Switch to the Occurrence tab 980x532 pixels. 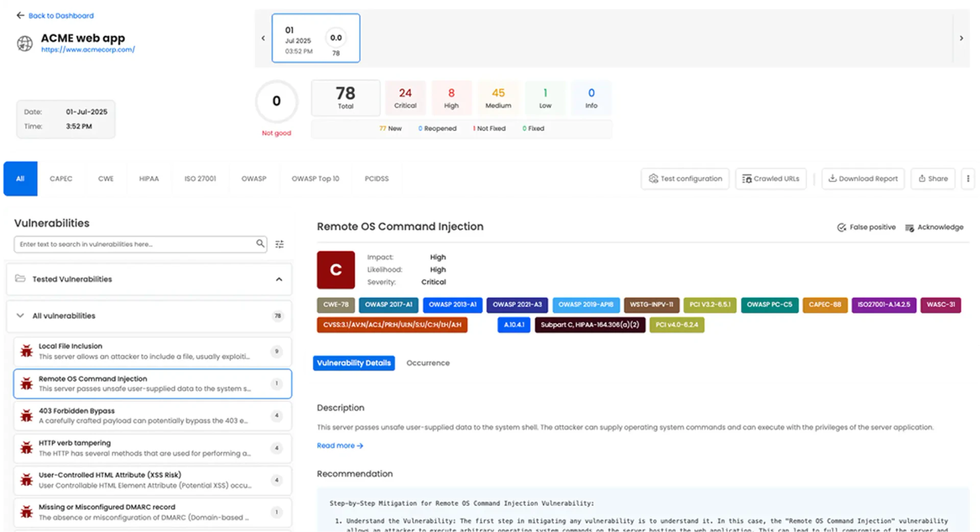tap(428, 363)
